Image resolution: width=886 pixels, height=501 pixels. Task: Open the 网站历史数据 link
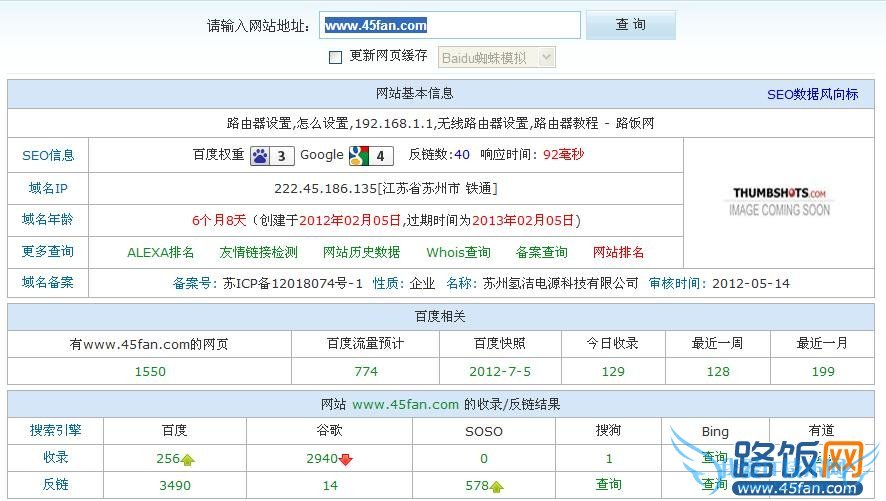click(361, 252)
